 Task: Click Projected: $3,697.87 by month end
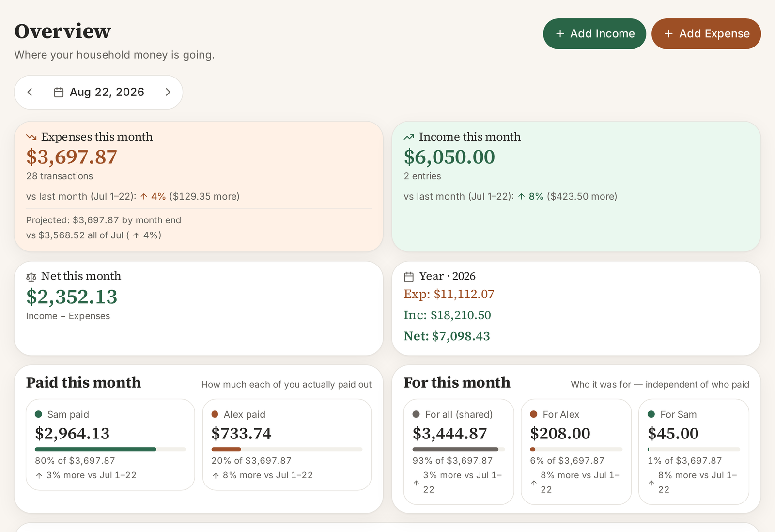(x=104, y=220)
